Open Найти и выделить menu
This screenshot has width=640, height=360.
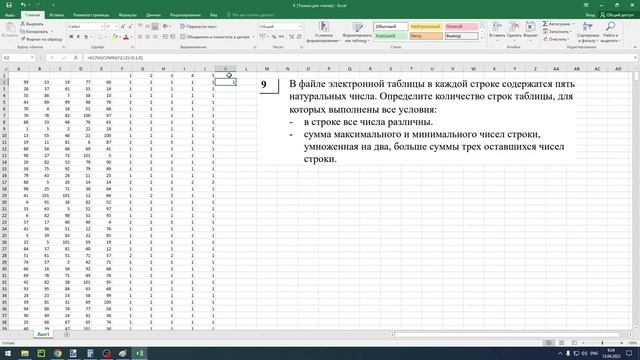610,32
